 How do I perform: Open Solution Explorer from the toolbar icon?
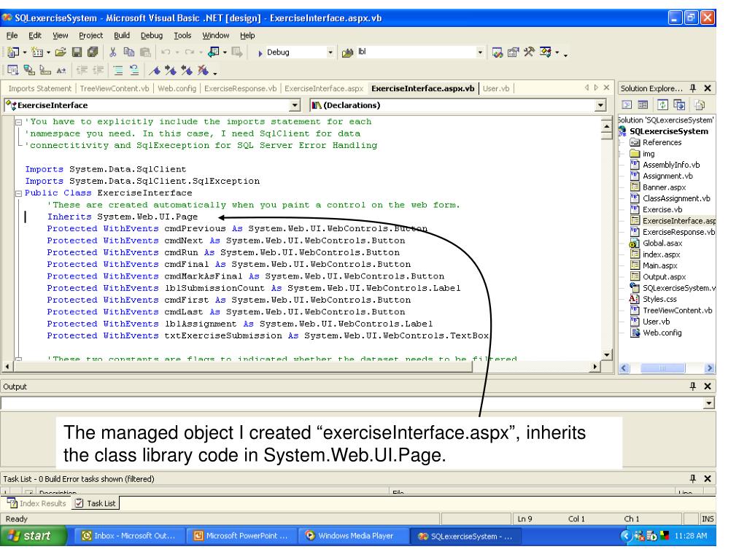point(498,52)
